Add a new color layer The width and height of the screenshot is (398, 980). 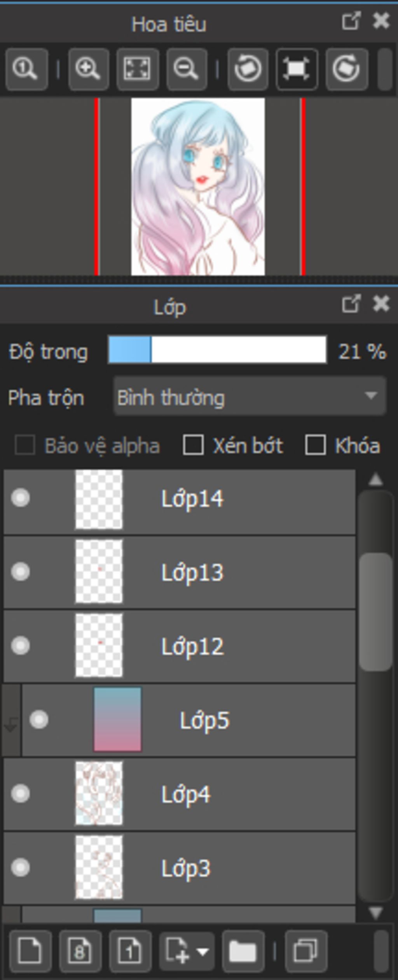30,951
